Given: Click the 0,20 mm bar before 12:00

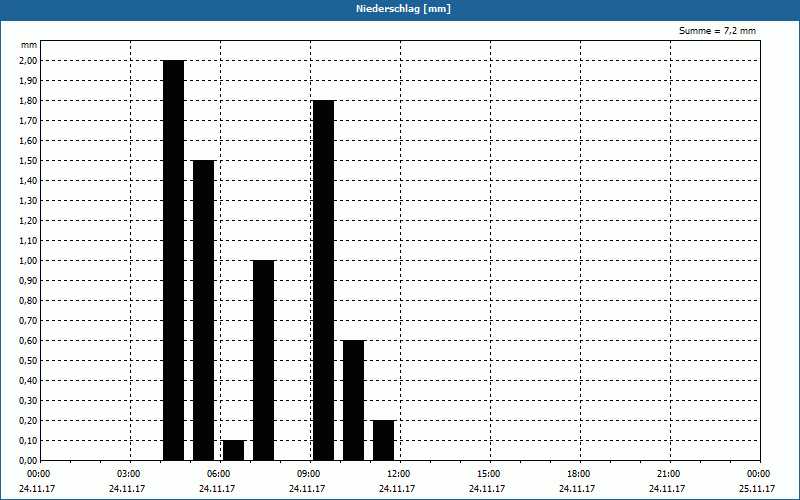Looking at the screenshot, I should (384, 440).
